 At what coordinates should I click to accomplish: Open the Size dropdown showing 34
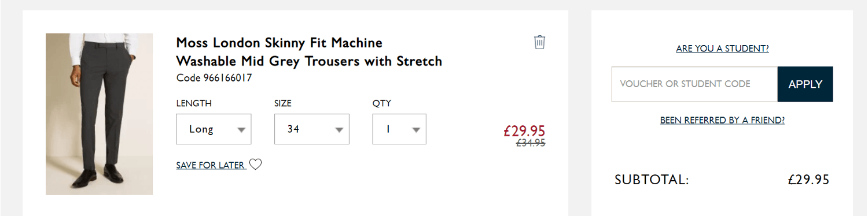[x=312, y=129]
